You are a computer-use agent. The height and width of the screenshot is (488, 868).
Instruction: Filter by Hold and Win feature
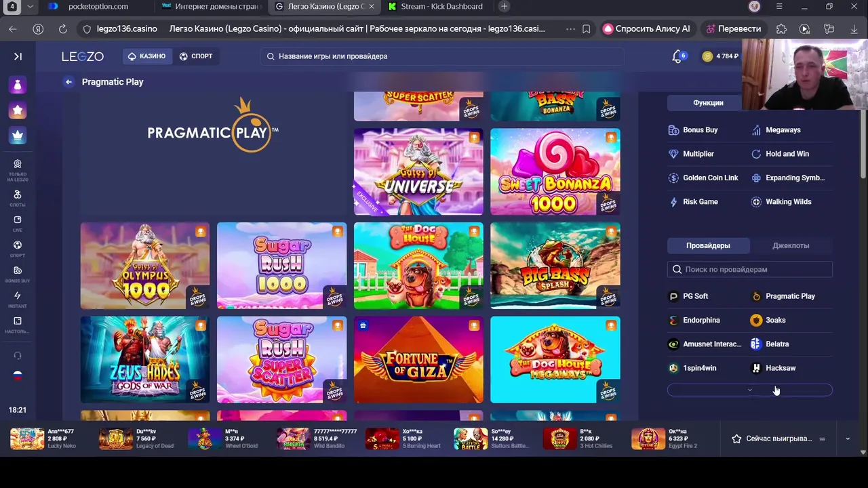[x=780, y=154]
